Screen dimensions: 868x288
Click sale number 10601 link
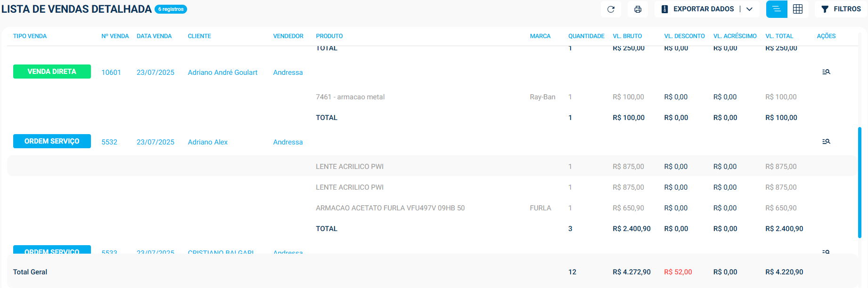(x=111, y=72)
